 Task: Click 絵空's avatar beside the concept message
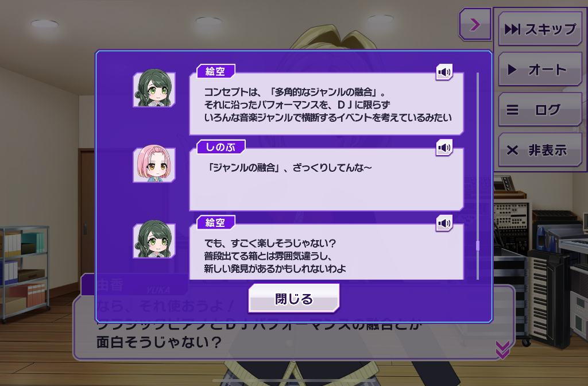pyautogui.click(x=154, y=89)
